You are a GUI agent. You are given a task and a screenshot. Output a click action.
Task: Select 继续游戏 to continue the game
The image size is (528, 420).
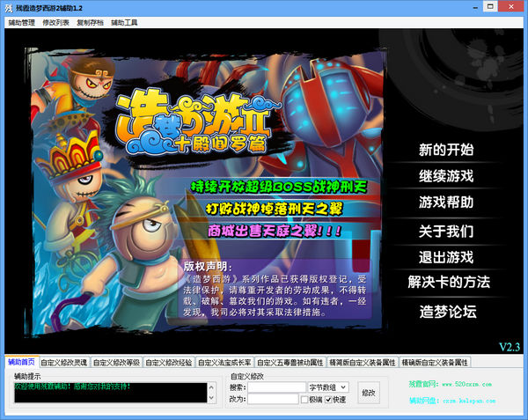[446, 176]
